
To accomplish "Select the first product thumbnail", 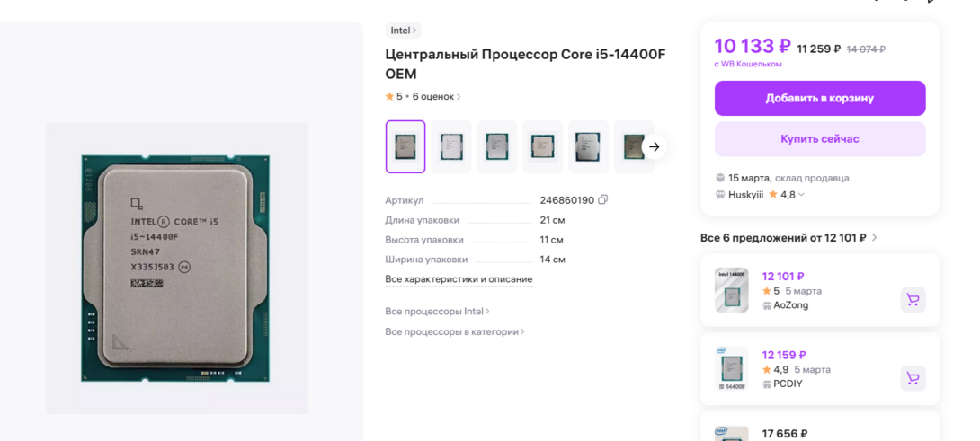I will [405, 146].
